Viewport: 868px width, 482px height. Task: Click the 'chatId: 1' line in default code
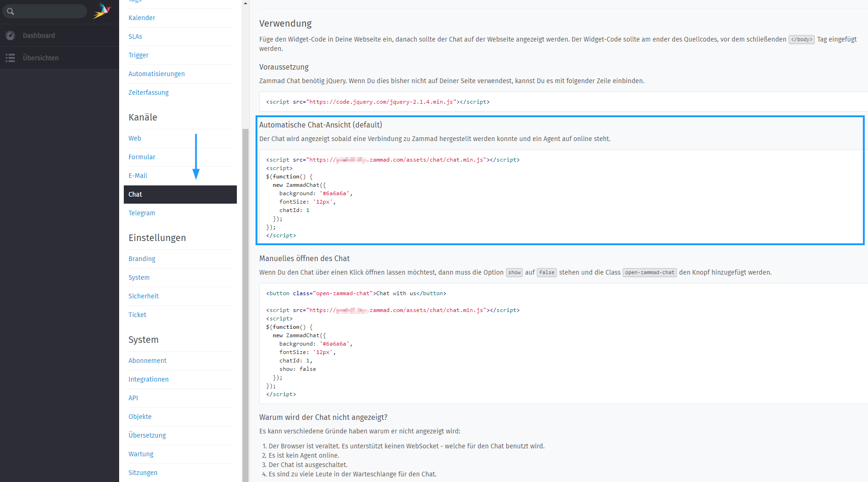294,210
